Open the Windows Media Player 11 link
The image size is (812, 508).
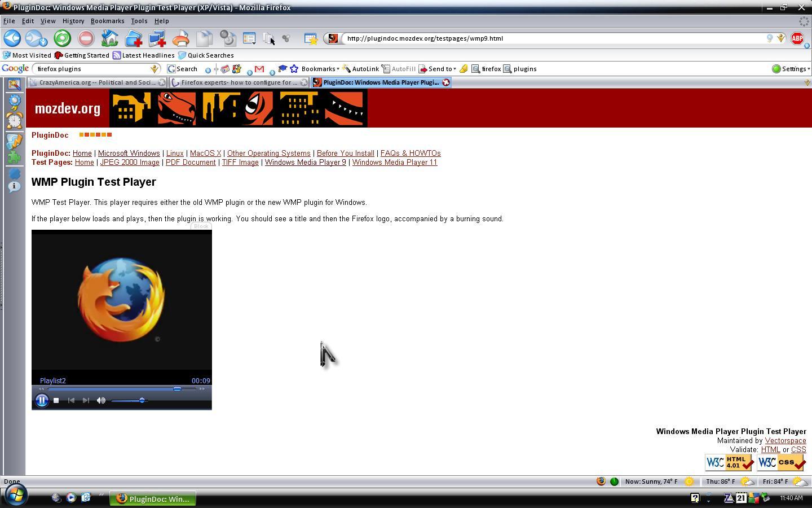[x=395, y=162]
